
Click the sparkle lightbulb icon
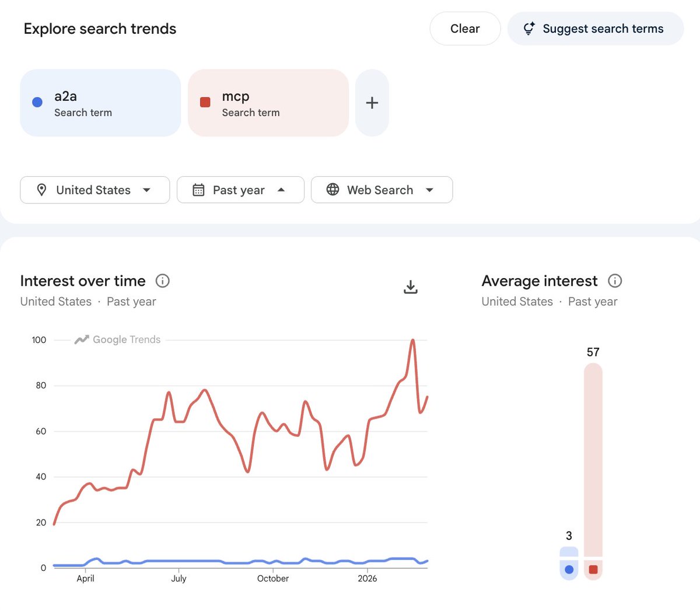click(x=529, y=29)
